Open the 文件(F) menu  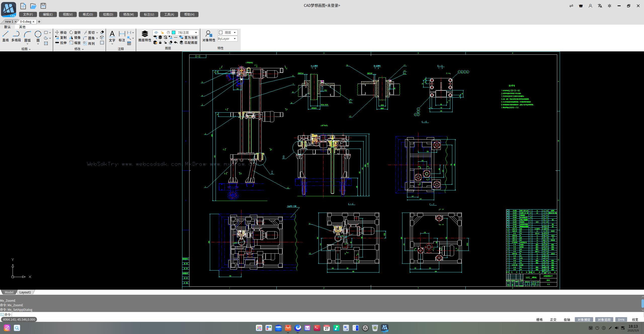pos(28,14)
